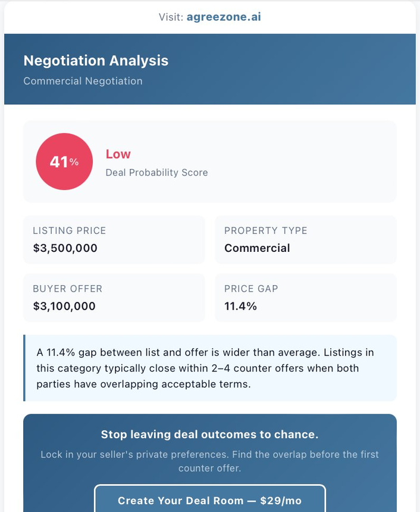Open the agreezone.ai link
Screen dimensions: 420x512
[x=223, y=17]
